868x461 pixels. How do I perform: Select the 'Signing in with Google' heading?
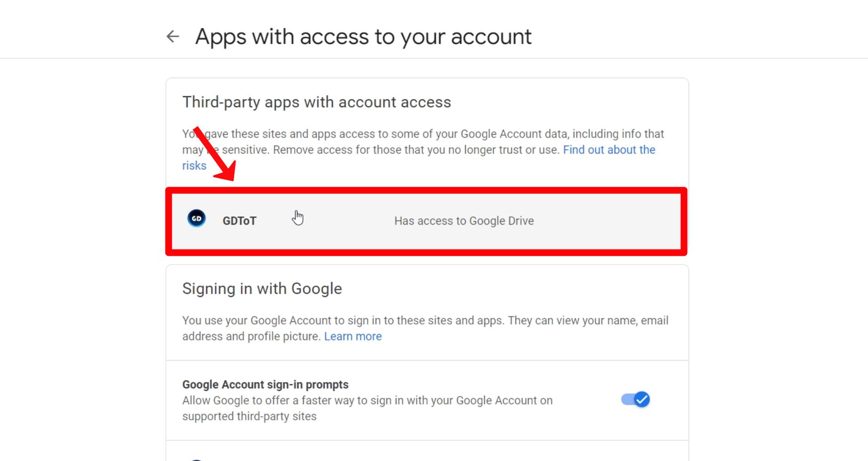click(262, 289)
